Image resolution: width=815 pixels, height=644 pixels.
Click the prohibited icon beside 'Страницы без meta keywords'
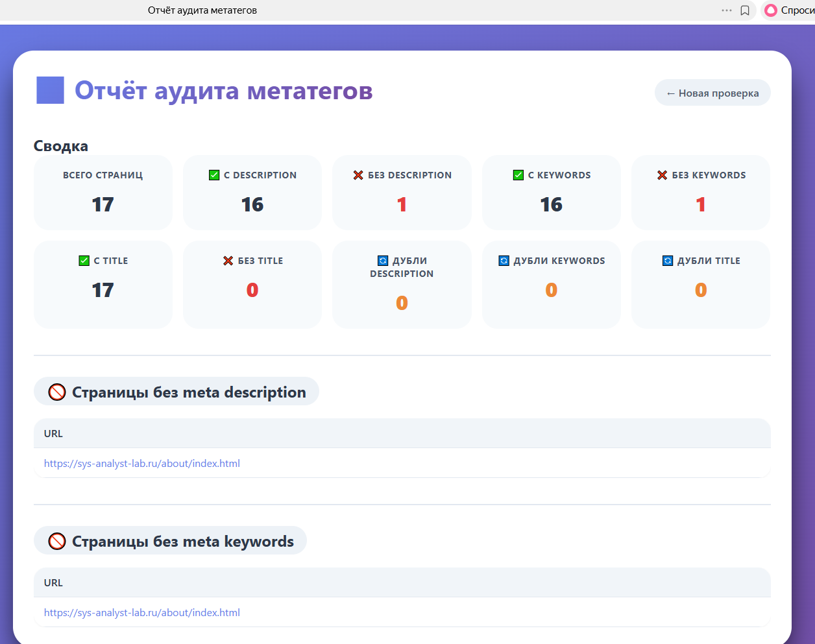(x=57, y=542)
